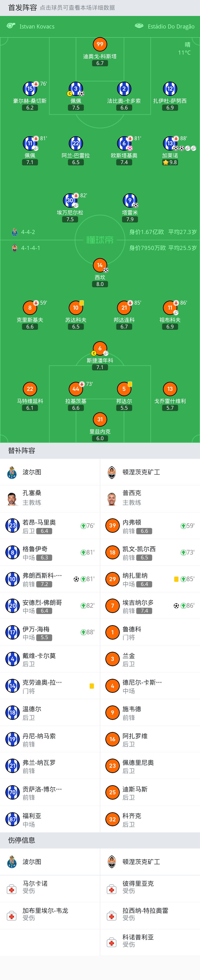Select substitute number 10 Francisco Conceição row
Viewport: 200px width, 980px height.
(50, 579)
